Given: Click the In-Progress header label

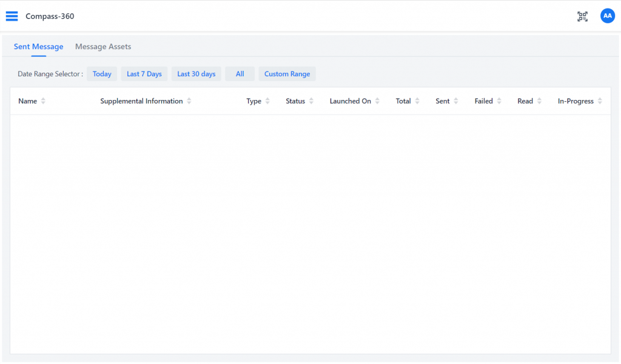Looking at the screenshot, I should tap(576, 101).
